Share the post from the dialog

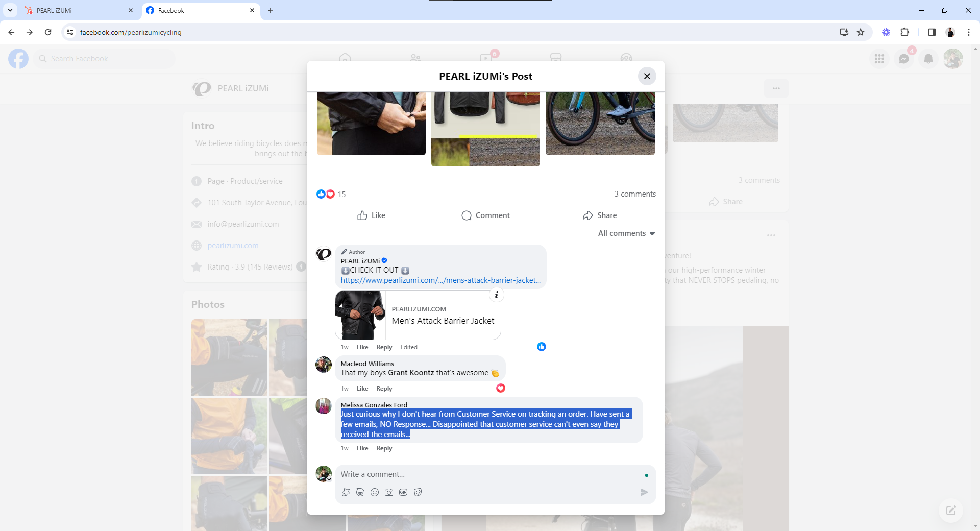tap(600, 215)
